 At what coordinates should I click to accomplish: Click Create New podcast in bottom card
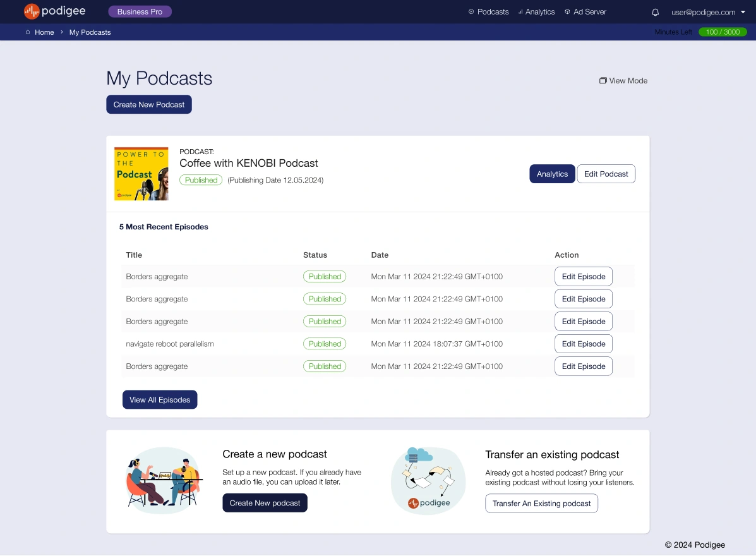click(x=265, y=503)
